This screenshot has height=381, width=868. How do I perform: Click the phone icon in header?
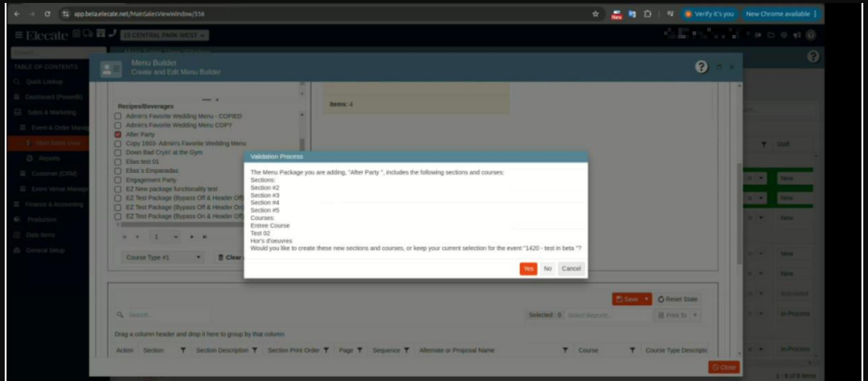113,34
